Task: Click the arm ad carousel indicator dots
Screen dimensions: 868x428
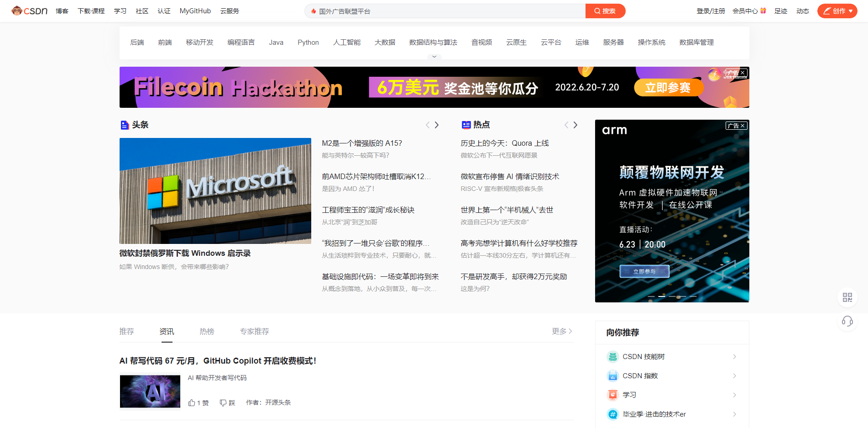Action: [x=672, y=296]
